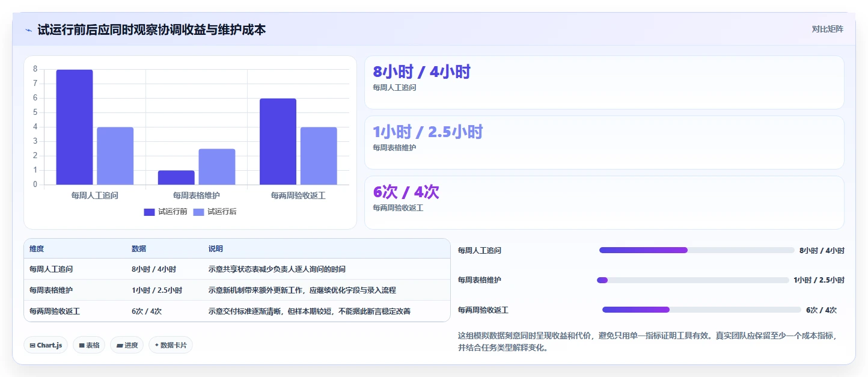Click progress row label 每周表格维护
Image resolution: width=868 pixels, height=377 pixels.
tap(480, 280)
